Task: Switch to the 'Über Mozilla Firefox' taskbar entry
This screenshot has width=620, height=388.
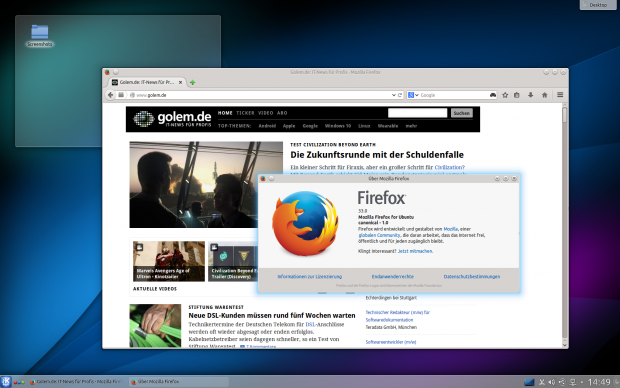Action: click(178, 382)
